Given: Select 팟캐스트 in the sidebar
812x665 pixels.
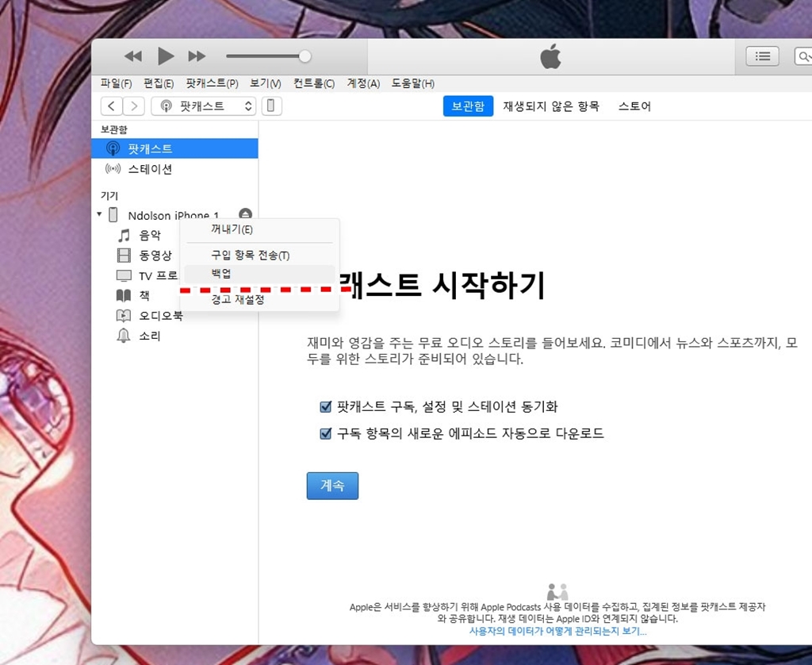Looking at the screenshot, I should (174, 148).
